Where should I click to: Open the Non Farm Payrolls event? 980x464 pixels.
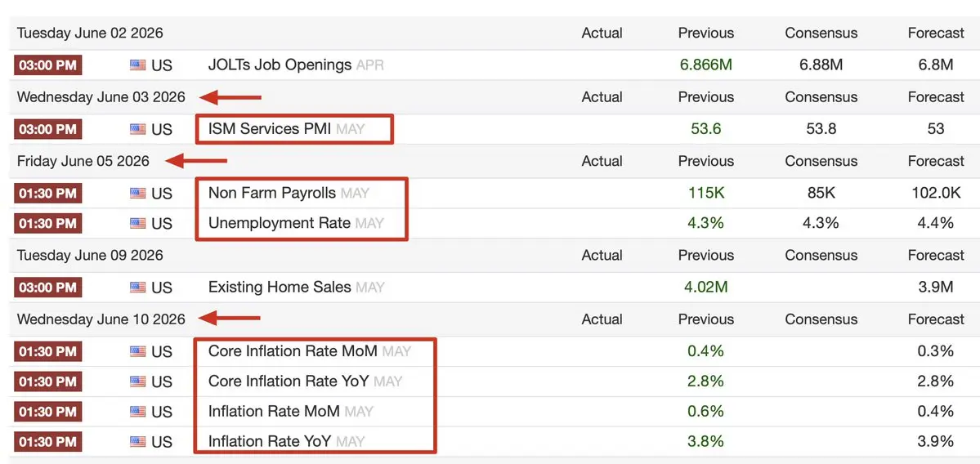tap(272, 194)
